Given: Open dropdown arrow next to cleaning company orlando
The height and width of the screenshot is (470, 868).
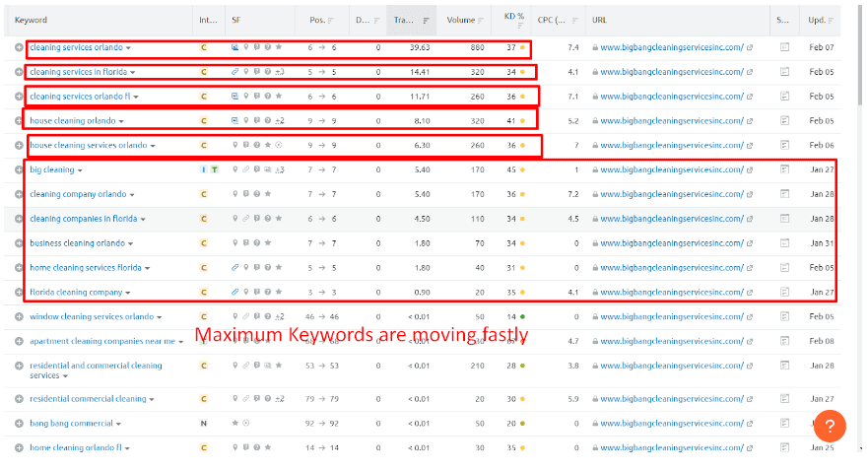Looking at the screenshot, I should point(132,195).
